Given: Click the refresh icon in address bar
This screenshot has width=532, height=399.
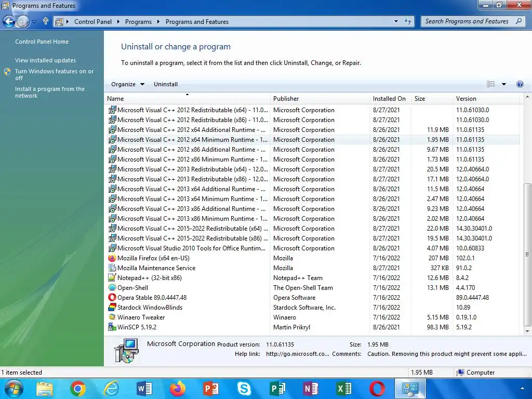Looking at the screenshot, I should pyautogui.click(x=408, y=21).
